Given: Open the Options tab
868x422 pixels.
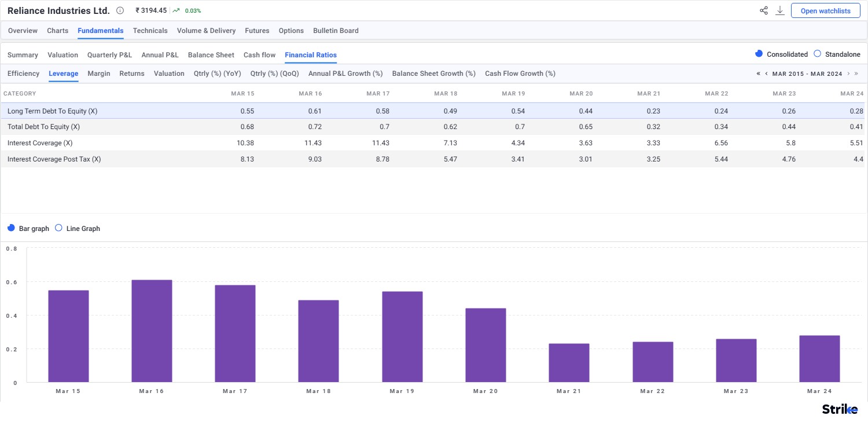Looking at the screenshot, I should 291,31.
